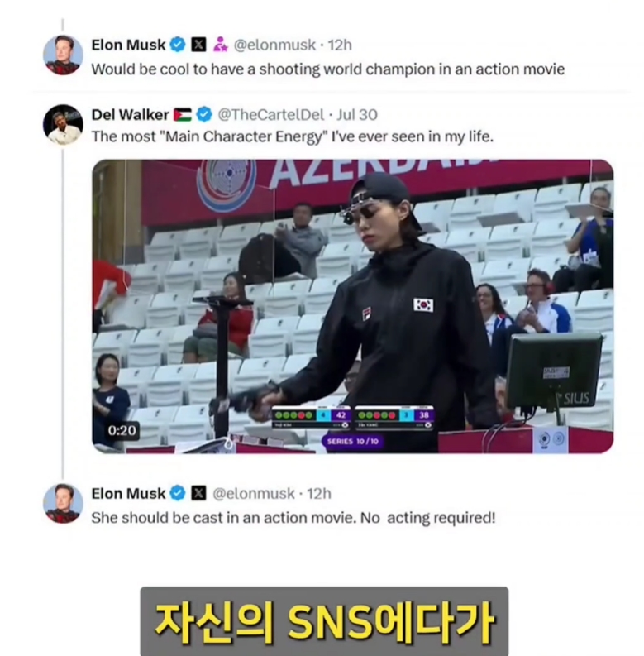The image size is (644, 656).
Task: Open @TheCartelDel handle link
Action: click(271, 115)
